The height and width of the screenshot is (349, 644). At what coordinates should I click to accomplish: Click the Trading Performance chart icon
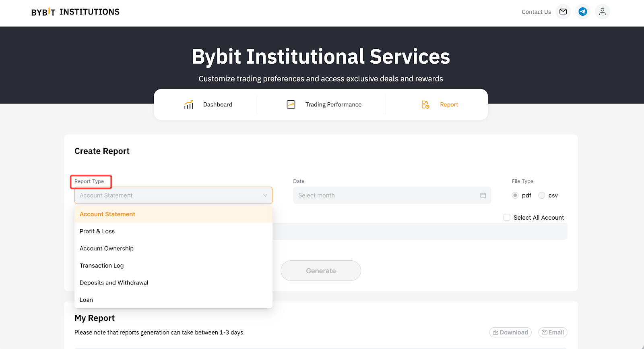291,105
